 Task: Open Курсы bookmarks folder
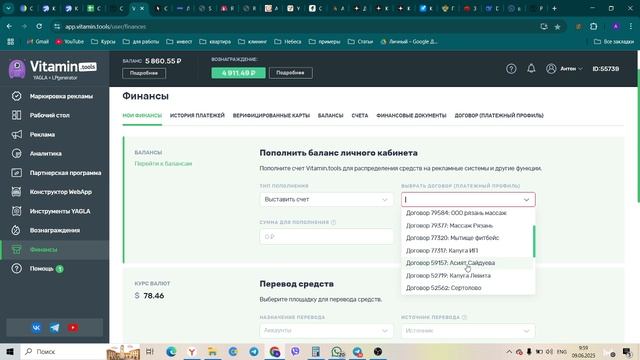pyautogui.click(x=103, y=42)
